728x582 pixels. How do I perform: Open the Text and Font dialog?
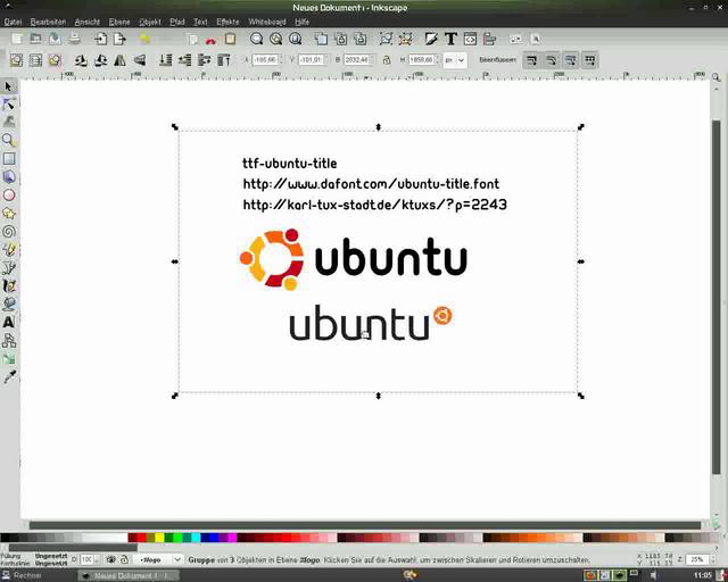(x=451, y=39)
